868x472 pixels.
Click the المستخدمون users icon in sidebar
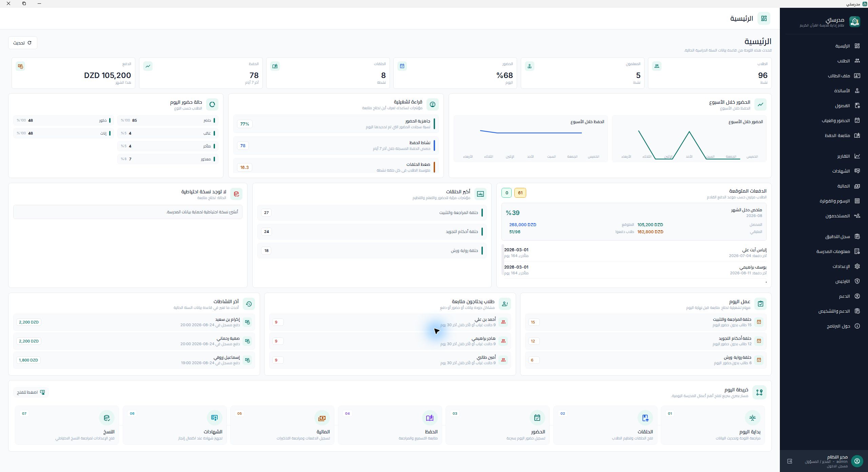click(857, 216)
